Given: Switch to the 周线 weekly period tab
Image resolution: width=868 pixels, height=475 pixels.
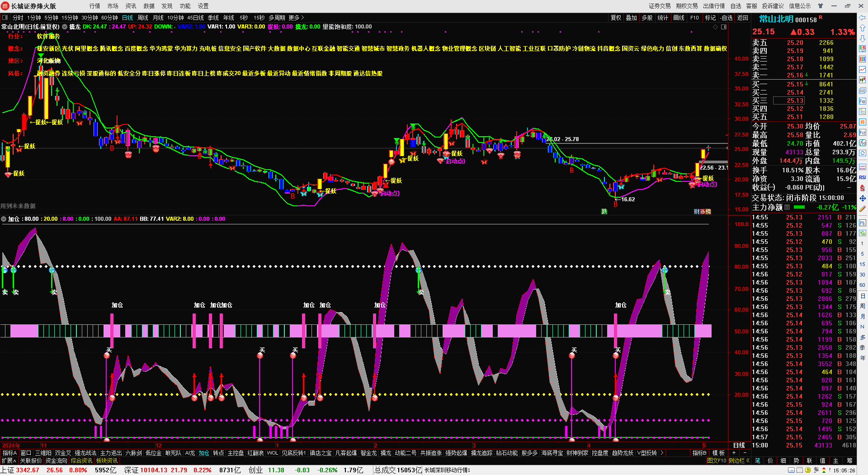Looking at the screenshot, I should coord(143,18).
